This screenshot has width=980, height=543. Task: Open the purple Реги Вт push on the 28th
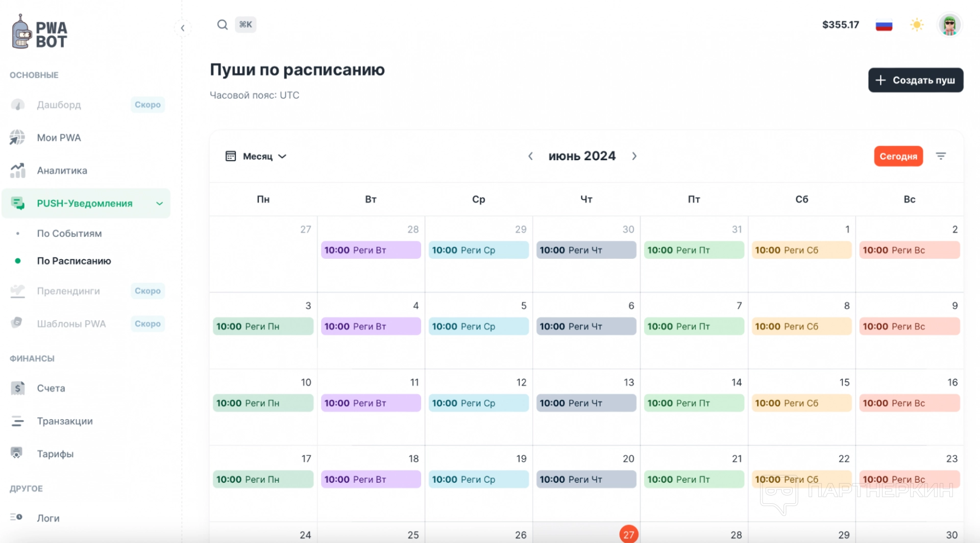coord(371,250)
